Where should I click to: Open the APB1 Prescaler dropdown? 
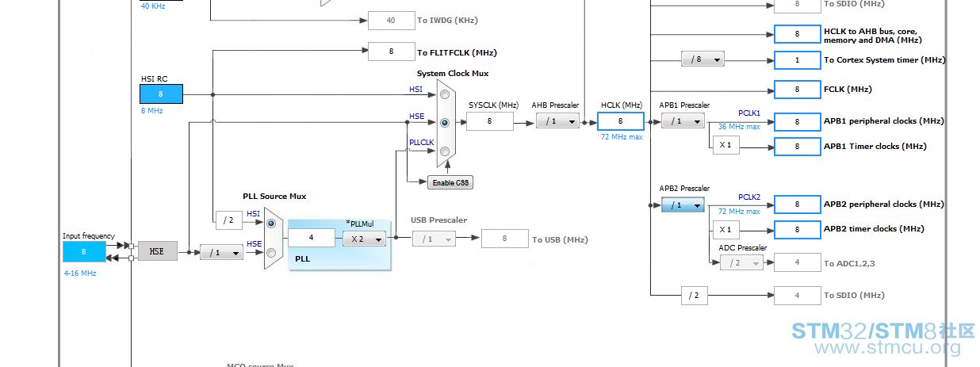coord(683,120)
